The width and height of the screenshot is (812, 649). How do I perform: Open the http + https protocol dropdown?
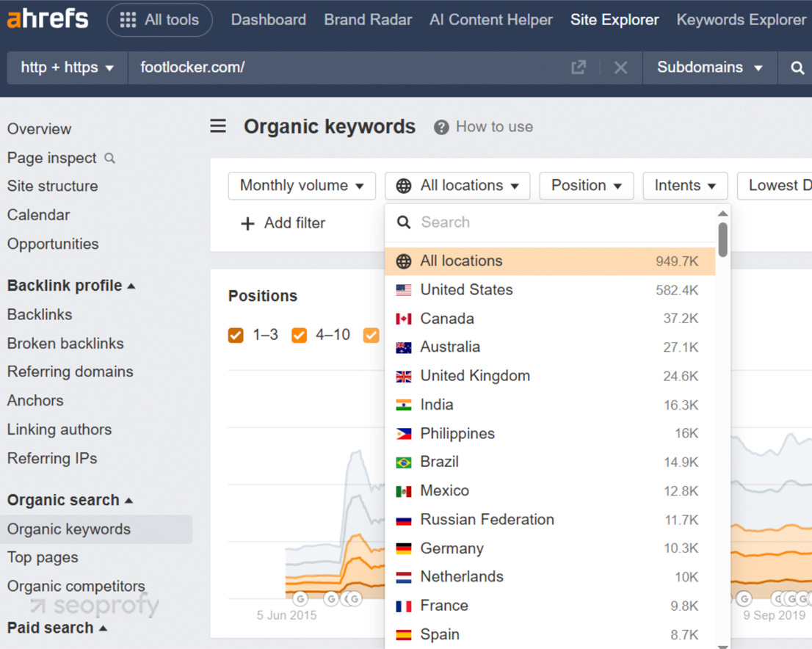68,68
